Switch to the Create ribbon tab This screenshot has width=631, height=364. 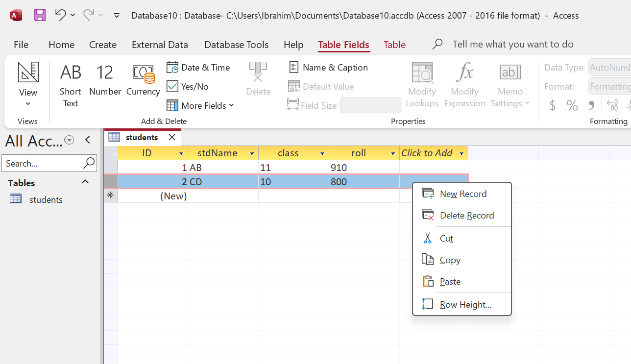coord(103,45)
